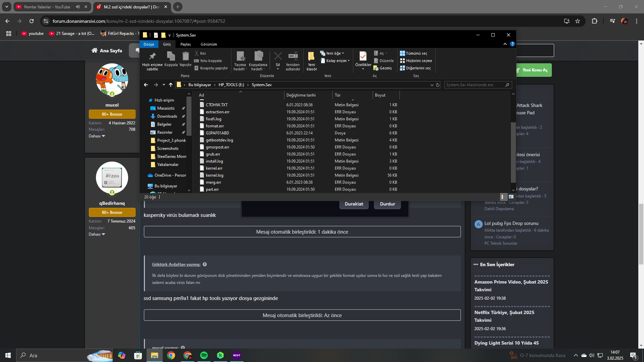
Task: Click the Tümünü seç icon
Action: point(402,53)
